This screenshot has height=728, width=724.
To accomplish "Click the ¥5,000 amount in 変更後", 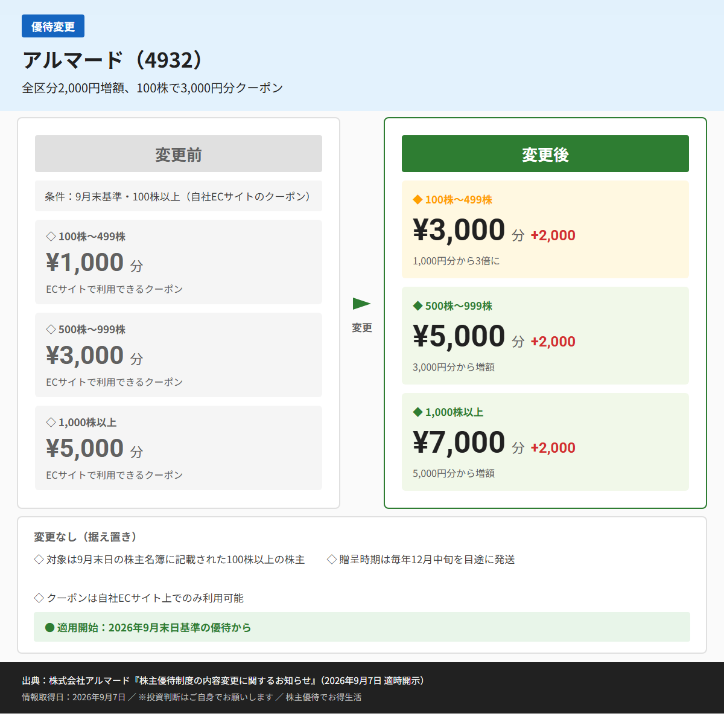I will (459, 336).
